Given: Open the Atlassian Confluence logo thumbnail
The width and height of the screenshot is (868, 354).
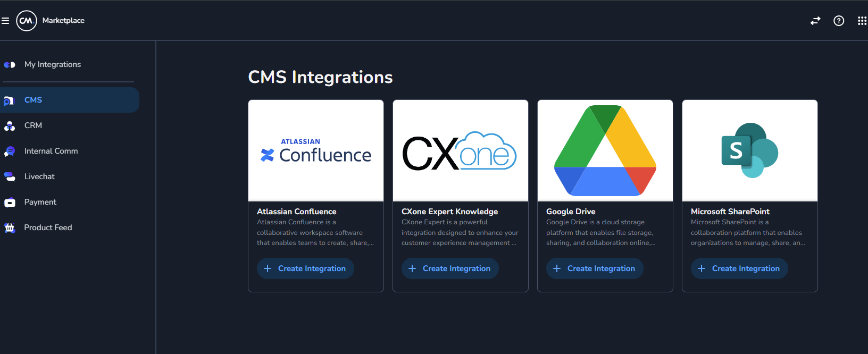Looking at the screenshot, I should pyautogui.click(x=316, y=151).
